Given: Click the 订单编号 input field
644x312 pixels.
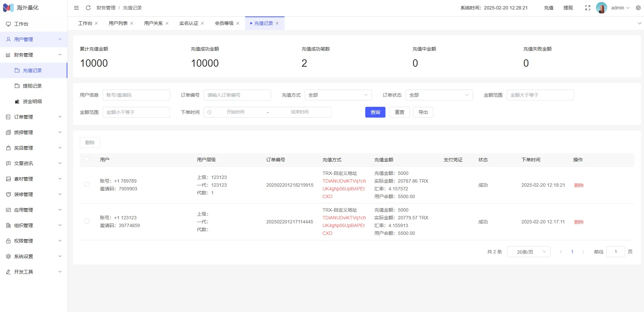Looking at the screenshot, I should point(237,95).
